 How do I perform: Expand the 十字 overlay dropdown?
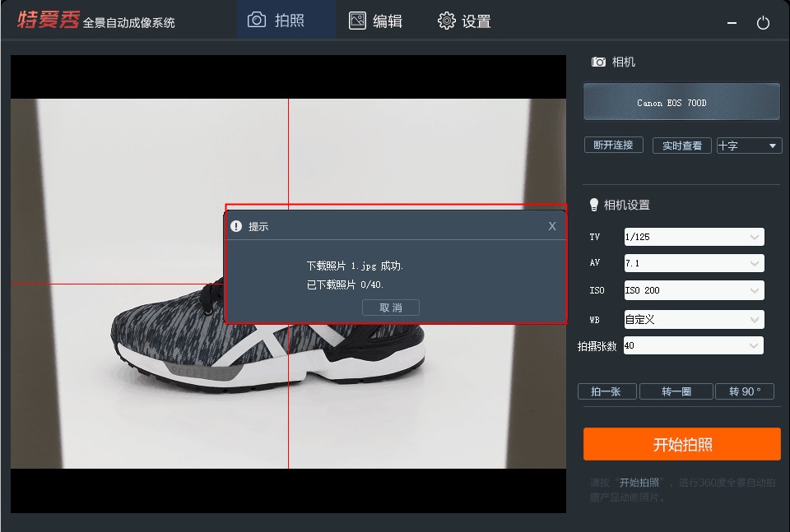click(749, 146)
